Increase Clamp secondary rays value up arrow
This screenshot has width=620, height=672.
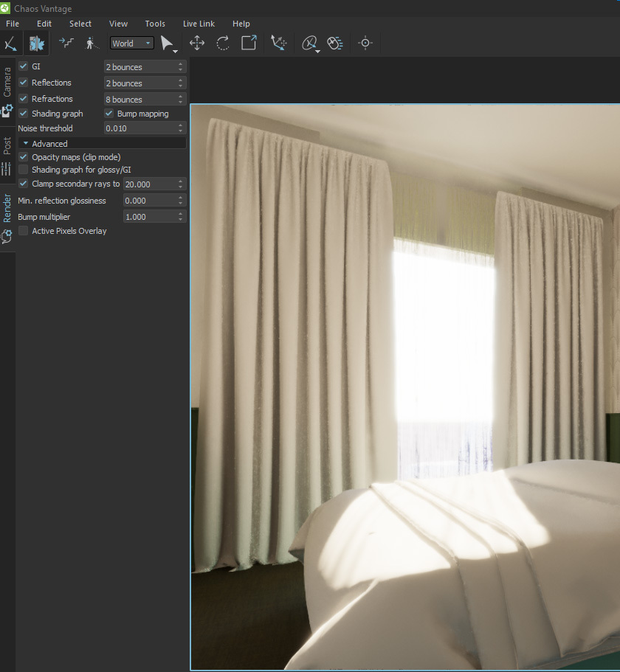[x=181, y=181]
